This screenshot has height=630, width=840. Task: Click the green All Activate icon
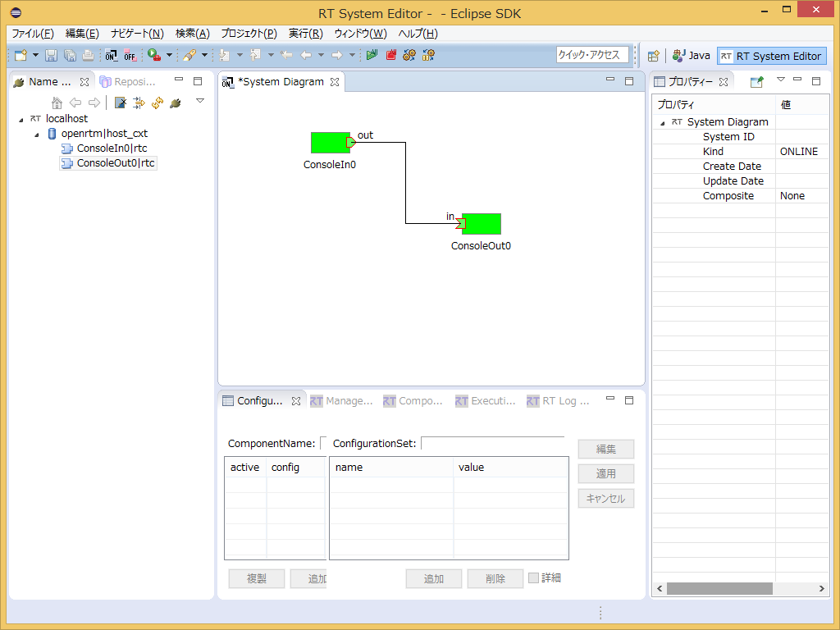tap(372, 55)
